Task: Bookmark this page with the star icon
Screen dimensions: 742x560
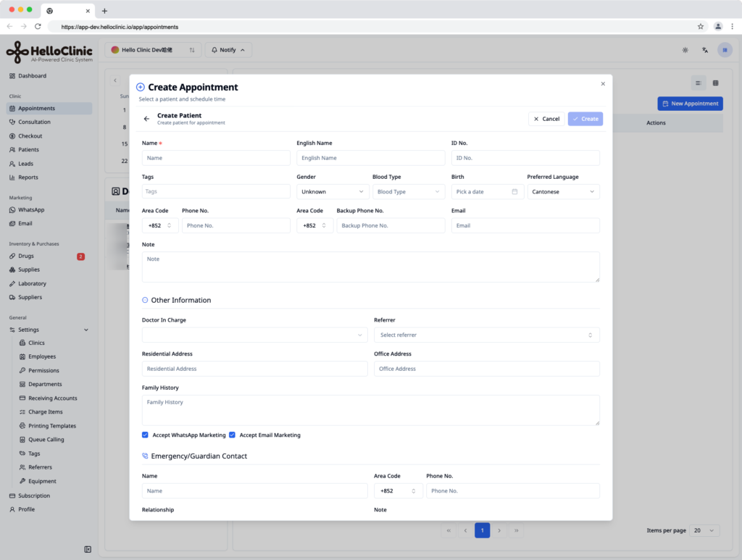Action: click(x=701, y=27)
